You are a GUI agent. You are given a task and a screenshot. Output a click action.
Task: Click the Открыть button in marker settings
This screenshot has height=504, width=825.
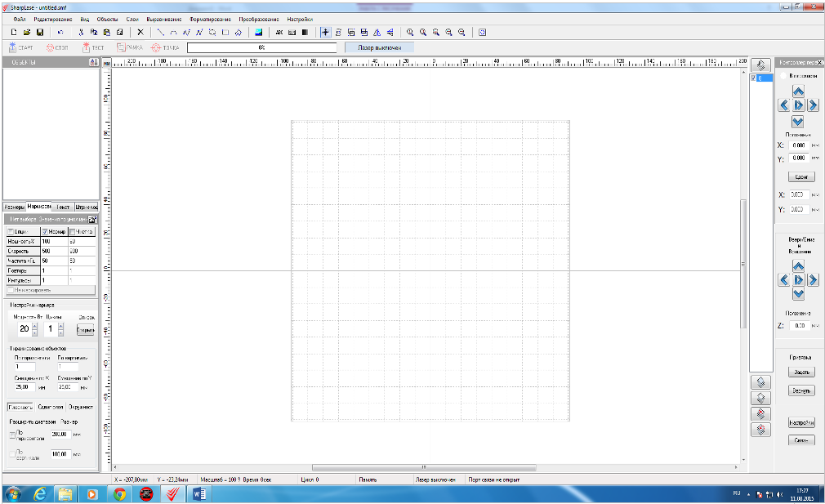coord(86,330)
